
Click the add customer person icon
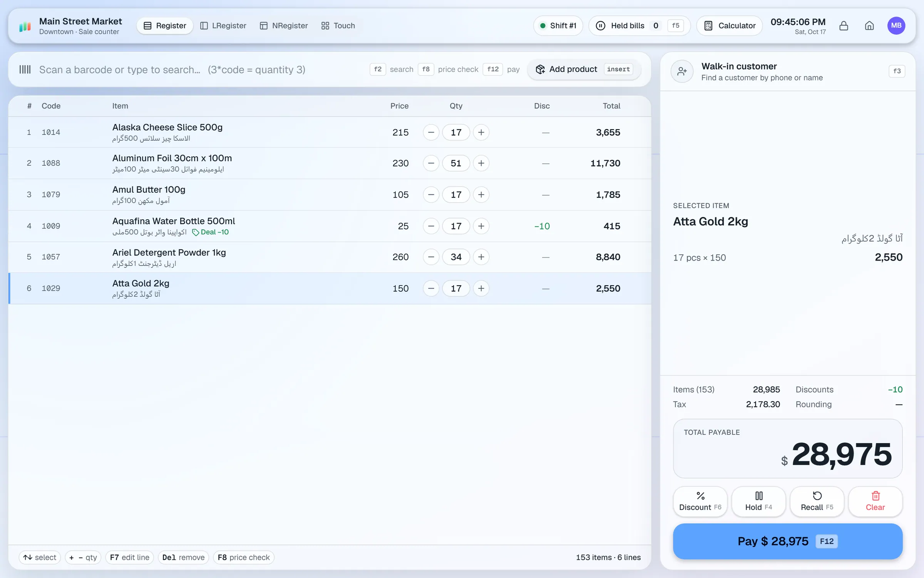pyautogui.click(x=682, y=71)
